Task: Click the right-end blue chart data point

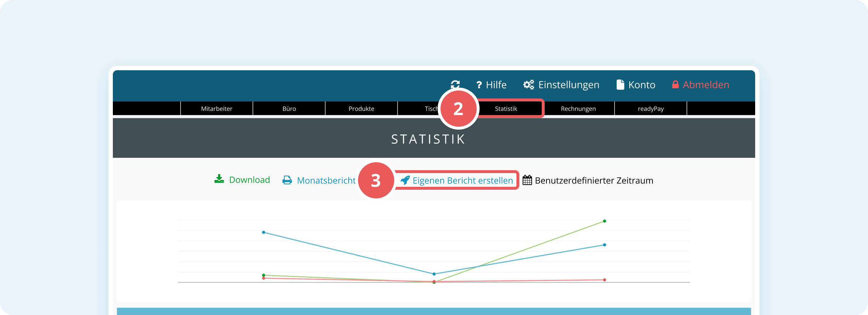Action: coord(604,245)
